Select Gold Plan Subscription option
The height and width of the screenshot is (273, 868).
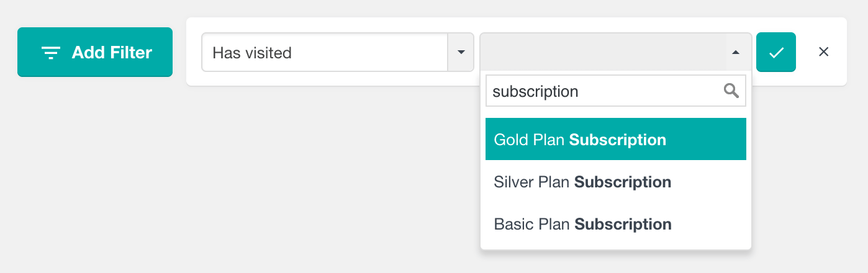point(615,140)
